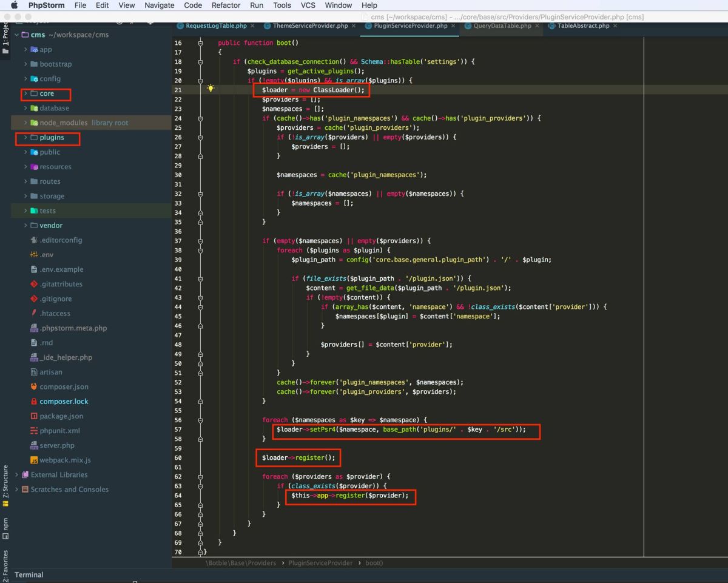
Task: Expand Scratches and Consoles node
Action: point(16,490)
